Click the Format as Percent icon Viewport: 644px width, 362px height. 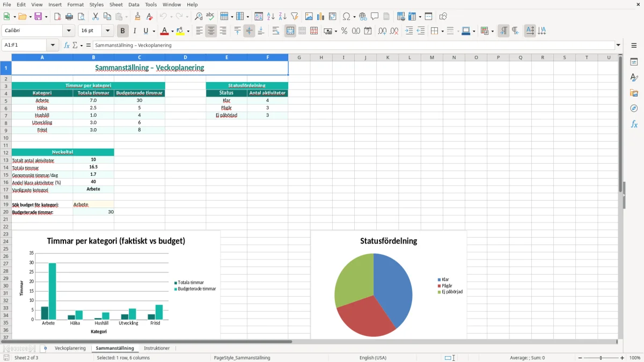[344, 31]
